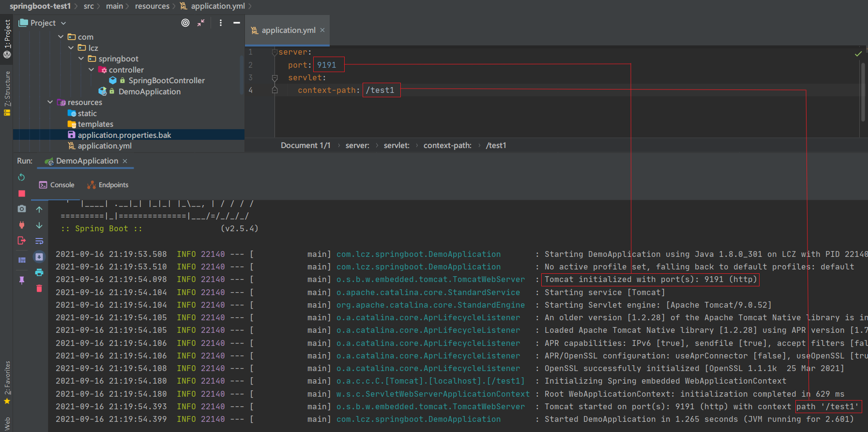Click main in the navigation bar
Viewport: 868px width, 432px height.
point(114,6)
